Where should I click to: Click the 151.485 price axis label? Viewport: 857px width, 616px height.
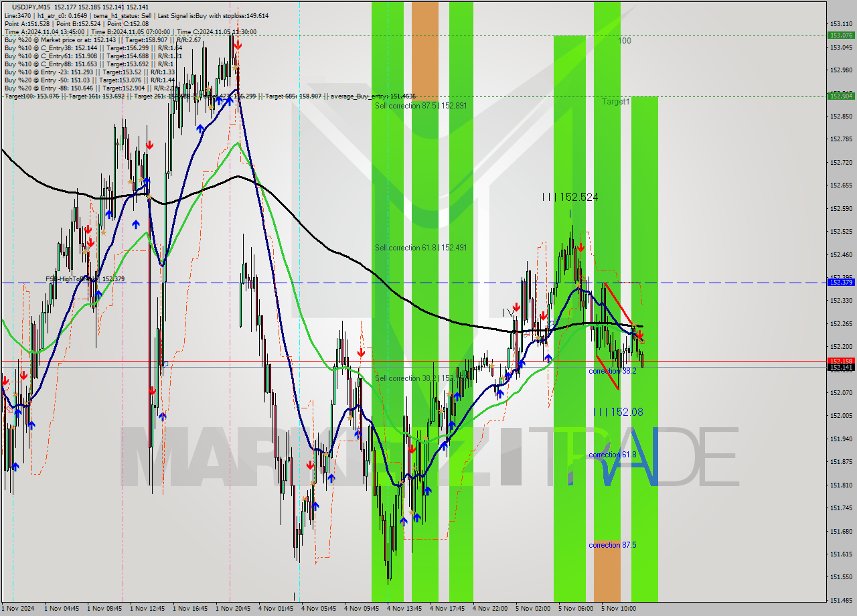[x=841, y=600]
